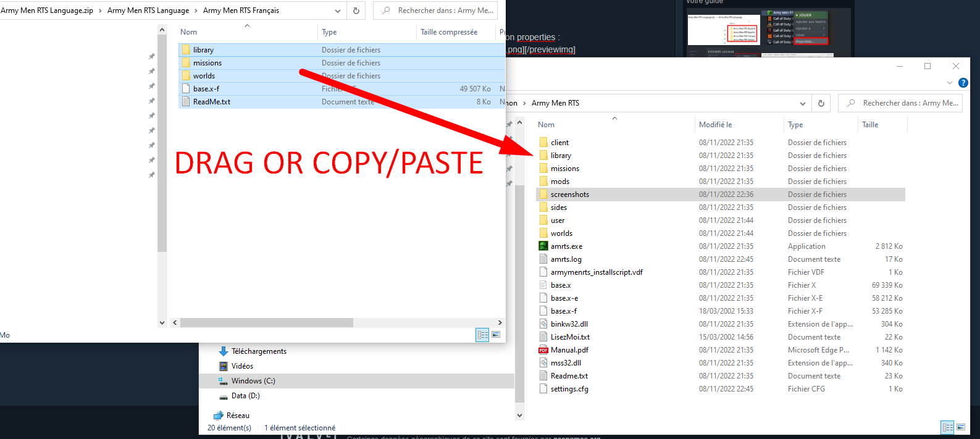980x439 pixels.
Task: Switch Army Men RTS window to large icons view
Action: (961, 427)
